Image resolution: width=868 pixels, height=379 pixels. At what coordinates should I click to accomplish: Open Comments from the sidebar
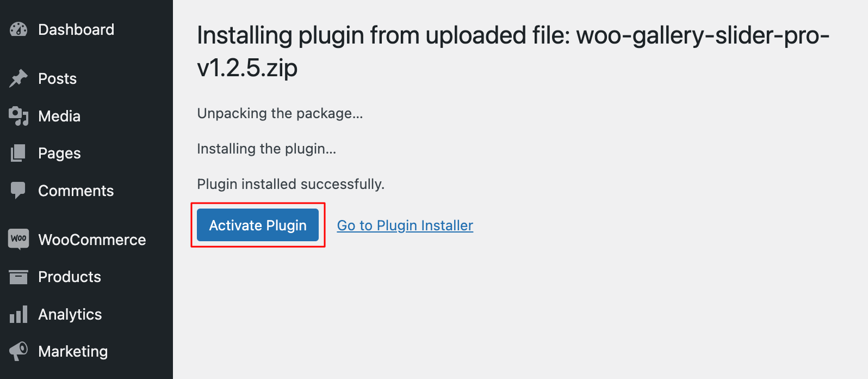pyautogui.click(x=76, y=191)
